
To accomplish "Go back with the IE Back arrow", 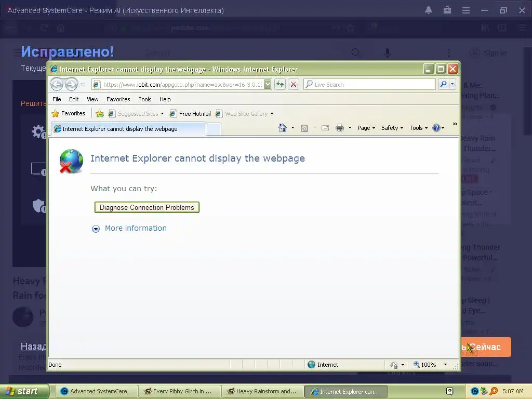I will click(x=57, y=84).
